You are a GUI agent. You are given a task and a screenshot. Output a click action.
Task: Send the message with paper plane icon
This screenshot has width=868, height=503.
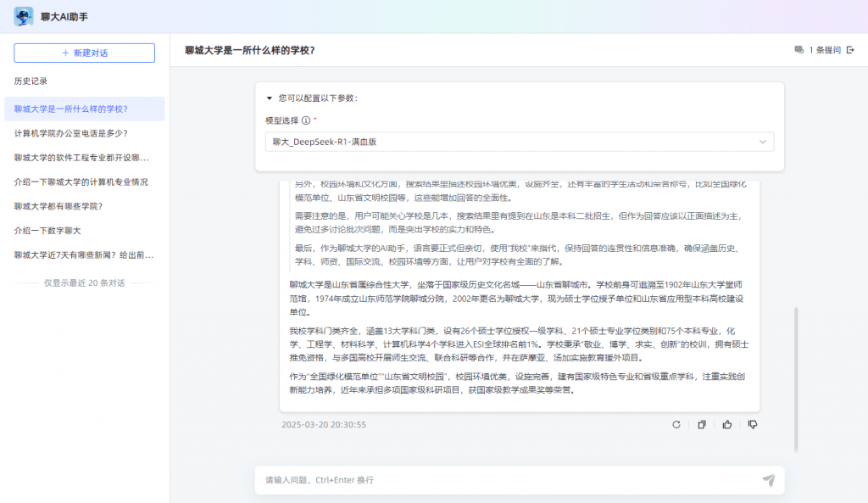(x=768, y=480)
